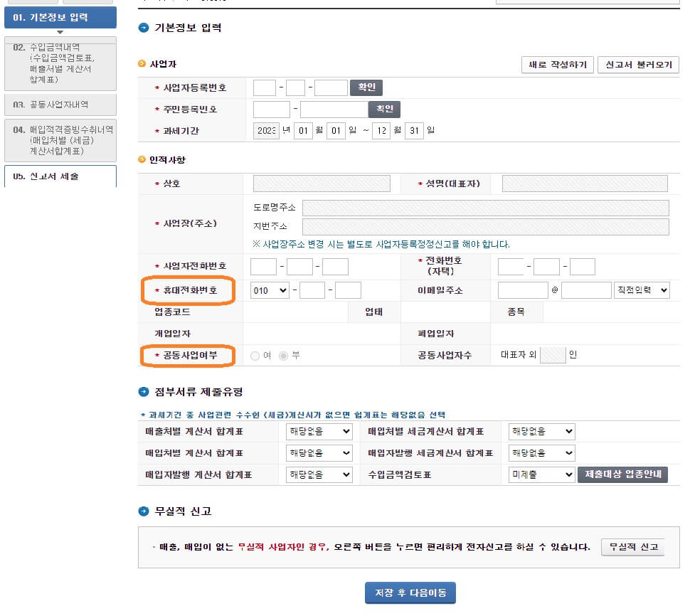
Task: Click the 이메일주소 input field
Action: (x=523, y=290)
